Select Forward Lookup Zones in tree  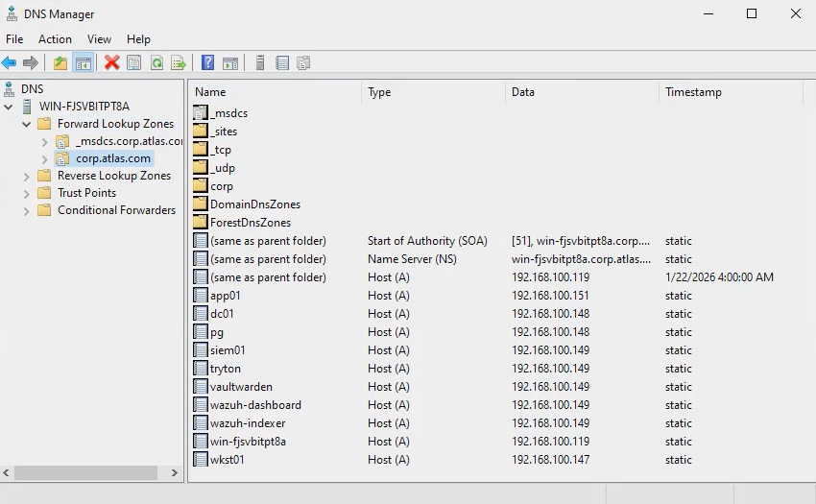(115, 124)
